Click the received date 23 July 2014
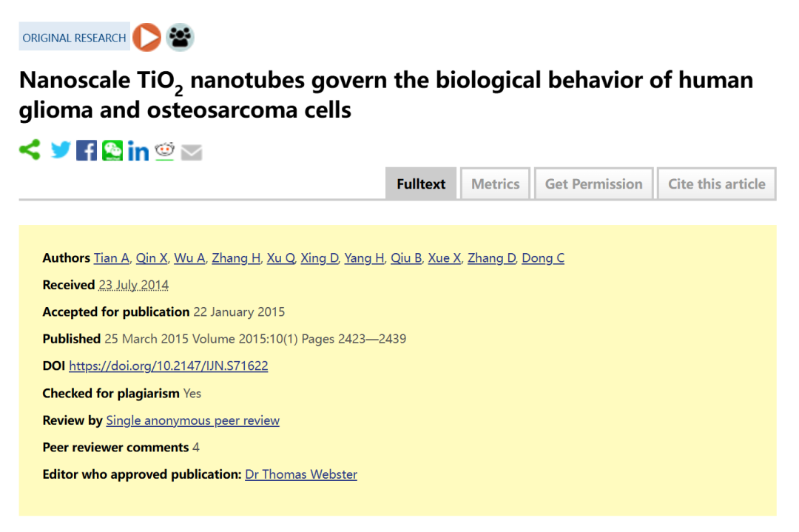The image size is (799, 532). point(133,285)
